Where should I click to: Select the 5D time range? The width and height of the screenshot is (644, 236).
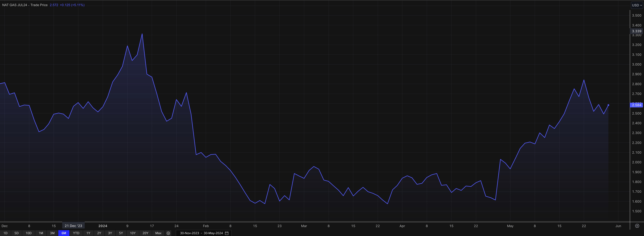point(17,233)
